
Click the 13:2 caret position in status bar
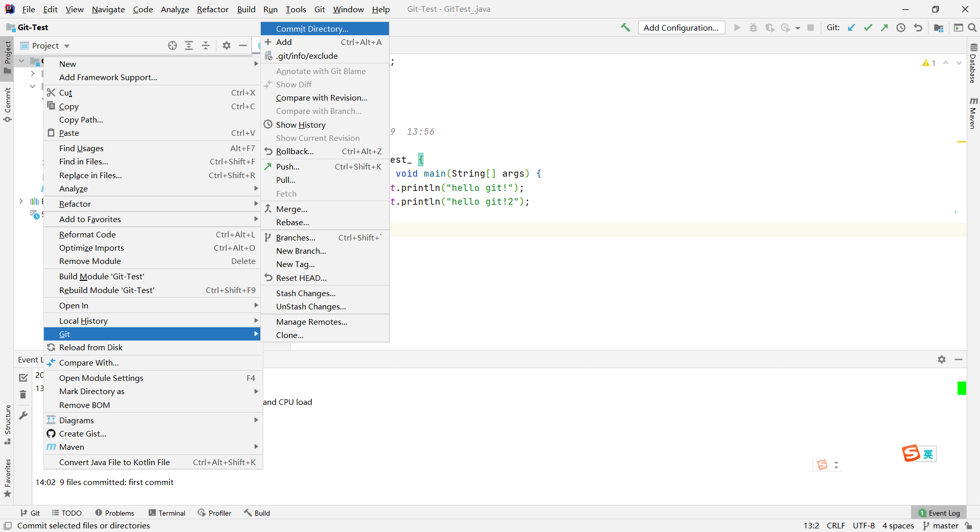tap(811, 525)
